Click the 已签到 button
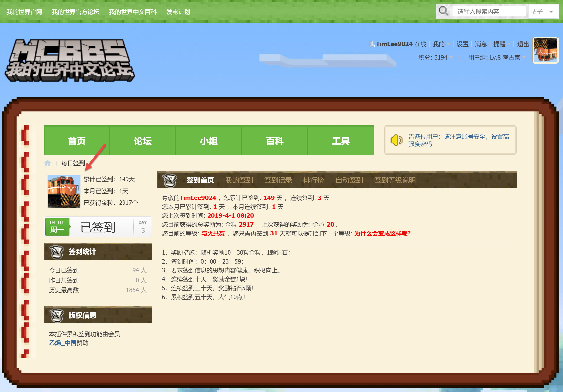Viewport: 563px width, 392px height. click(x=98, y=227)
